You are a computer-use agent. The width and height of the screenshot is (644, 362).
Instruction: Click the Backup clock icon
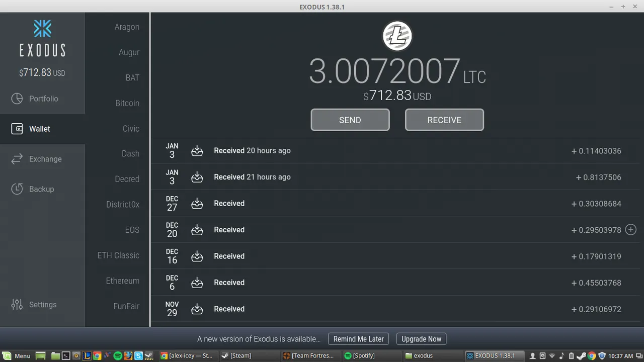pos(17,189)
